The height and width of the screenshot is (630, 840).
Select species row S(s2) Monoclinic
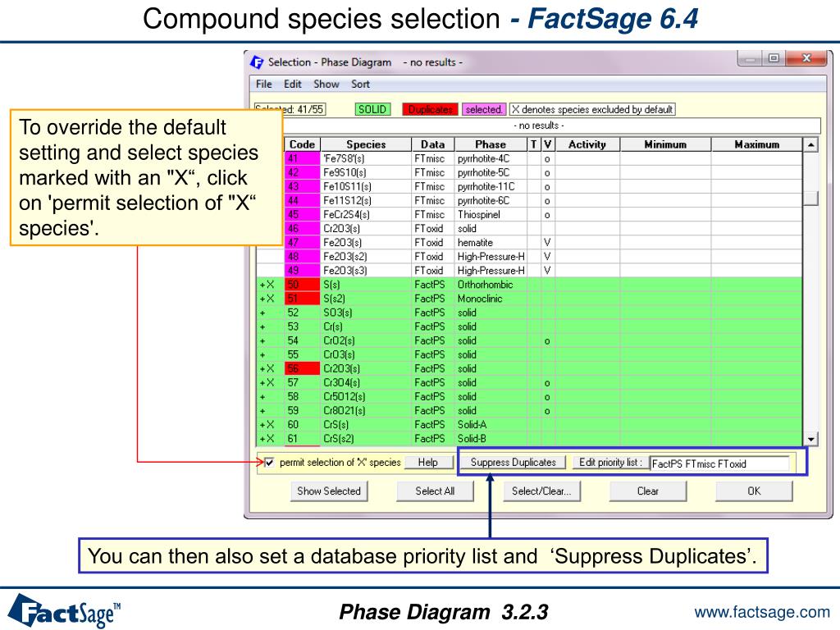[x=530, y=299]
